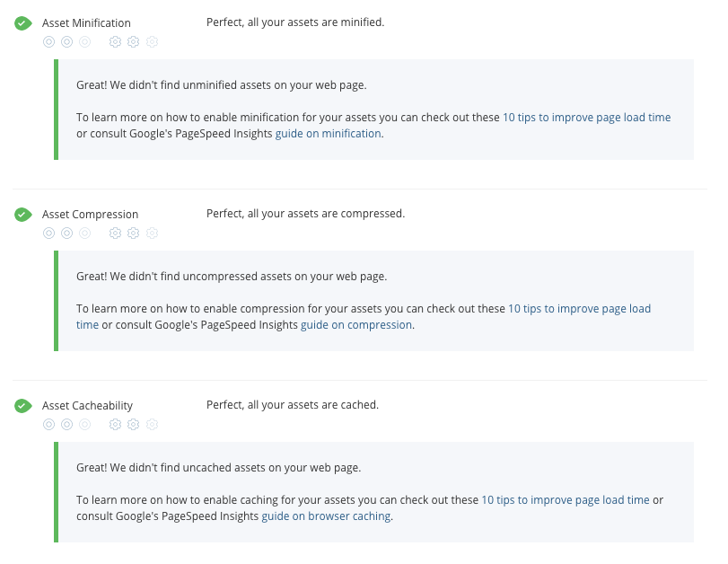Click the first circle indicator under Asset Compression
The width and height of the screenshot is (728, 564).
(49, 233)
